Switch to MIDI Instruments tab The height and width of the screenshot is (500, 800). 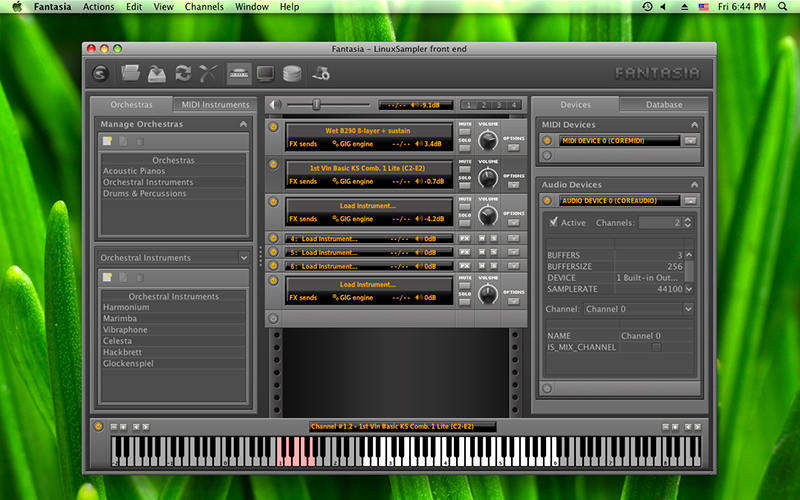coord(215,105)
